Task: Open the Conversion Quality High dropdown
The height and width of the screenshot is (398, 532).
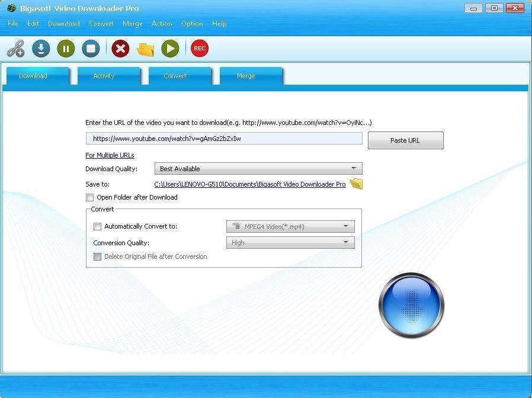Action: [x=290, y=243]
